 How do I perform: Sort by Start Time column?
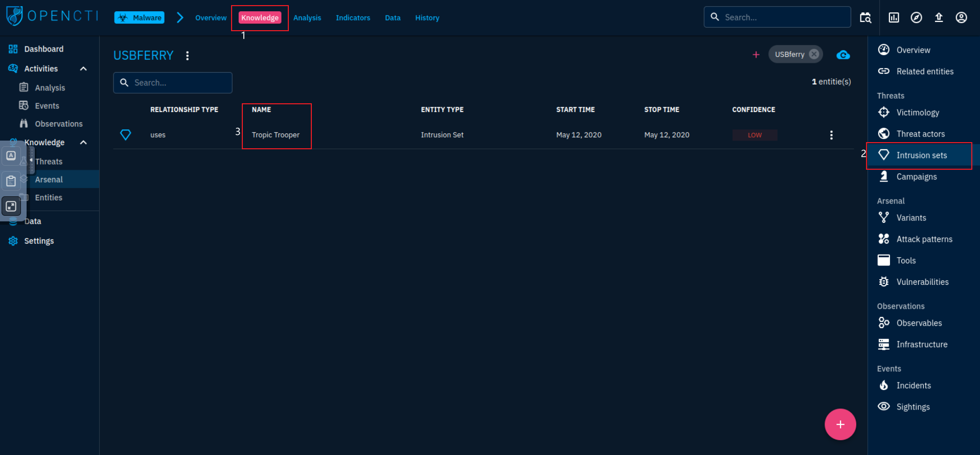pyautogui.click(x=576, y=109)
